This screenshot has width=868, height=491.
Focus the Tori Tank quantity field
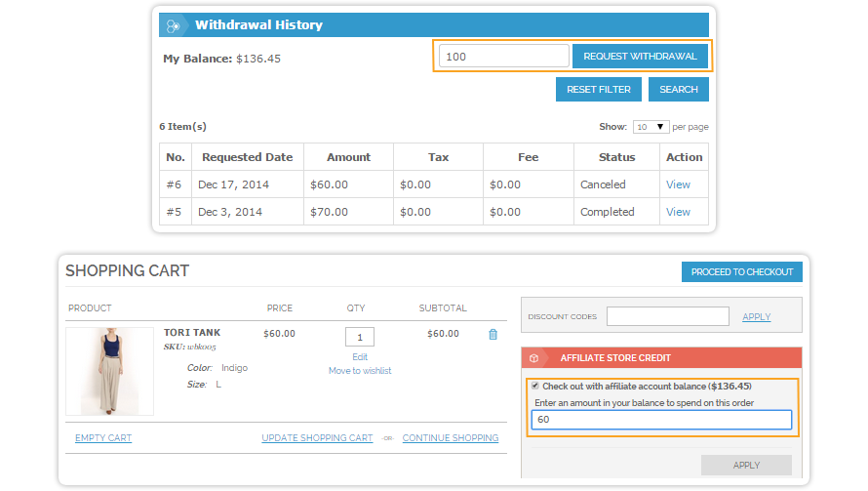coord(360,337)
